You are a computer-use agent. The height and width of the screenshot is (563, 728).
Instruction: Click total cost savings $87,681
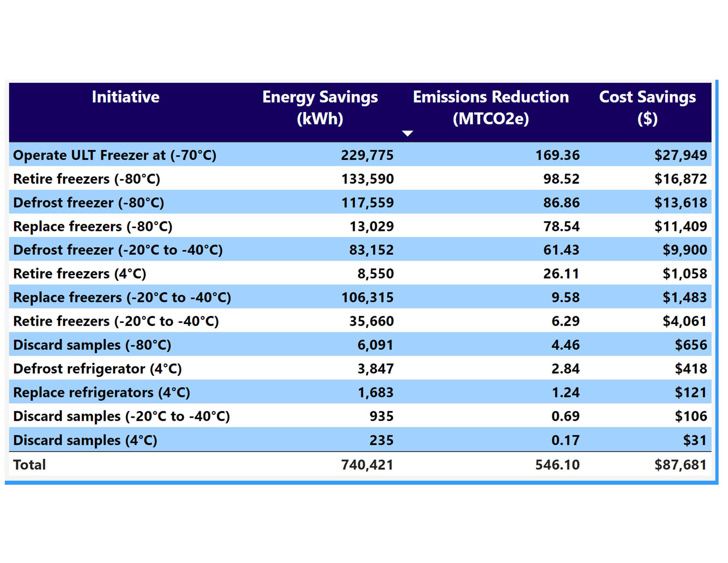coord(680,465)
